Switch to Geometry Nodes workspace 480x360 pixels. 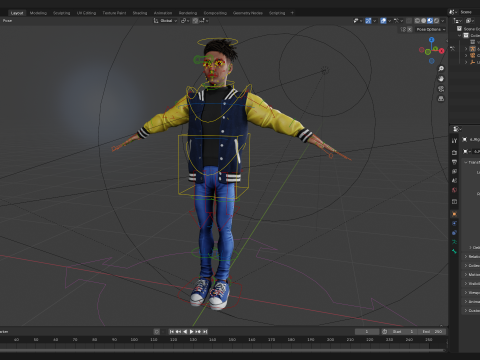coord(248,13)
